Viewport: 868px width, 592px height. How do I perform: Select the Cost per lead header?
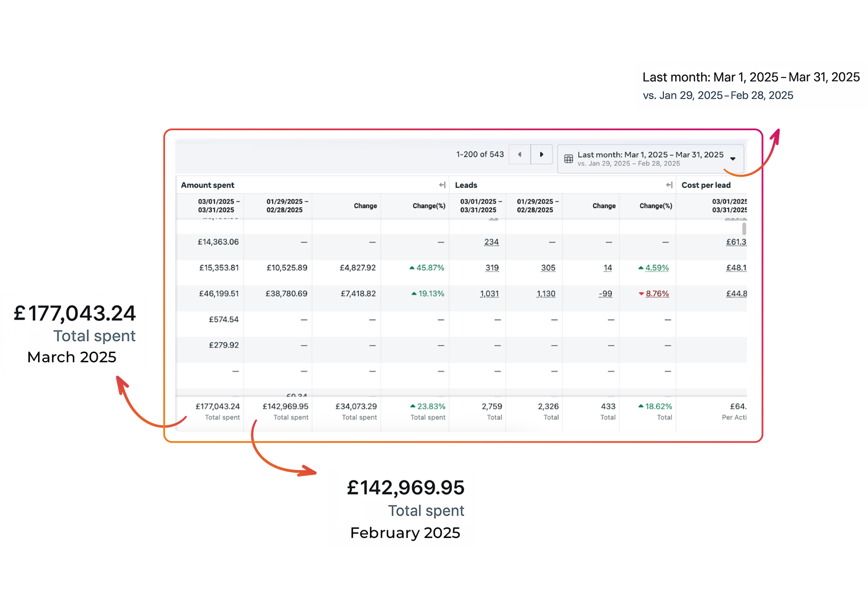706,185
